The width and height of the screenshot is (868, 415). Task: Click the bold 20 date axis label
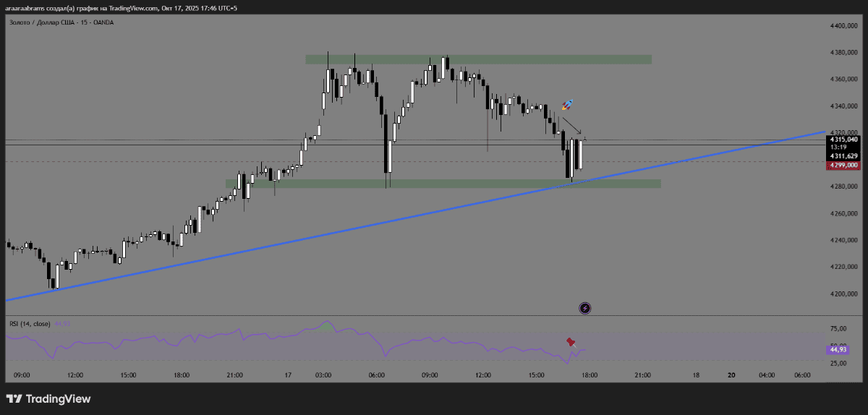click(731, 375)
